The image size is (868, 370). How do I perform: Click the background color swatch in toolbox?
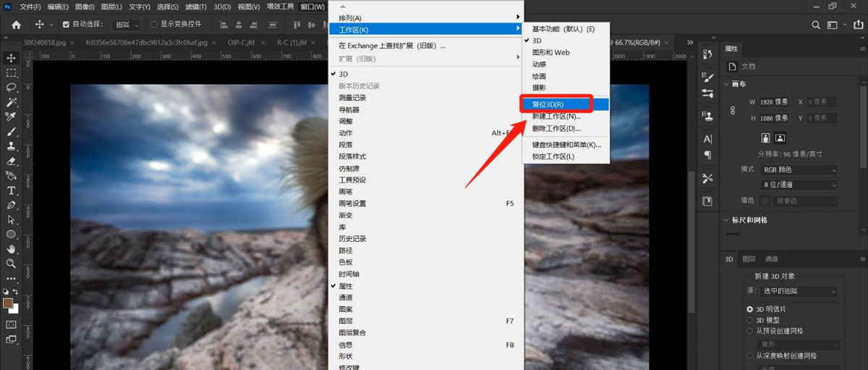14,308
